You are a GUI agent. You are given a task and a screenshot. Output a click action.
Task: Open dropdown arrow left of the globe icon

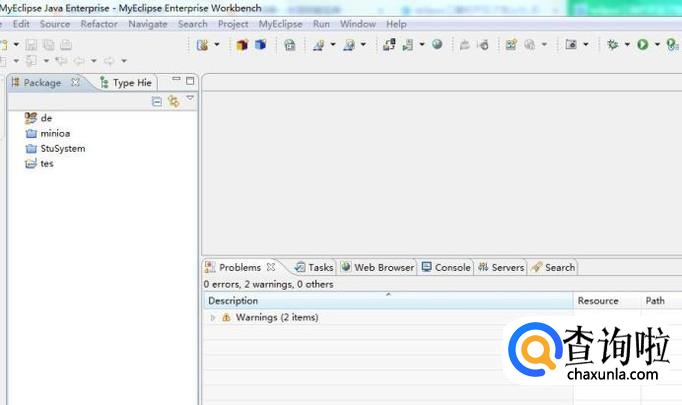click(x=421, y=44)
